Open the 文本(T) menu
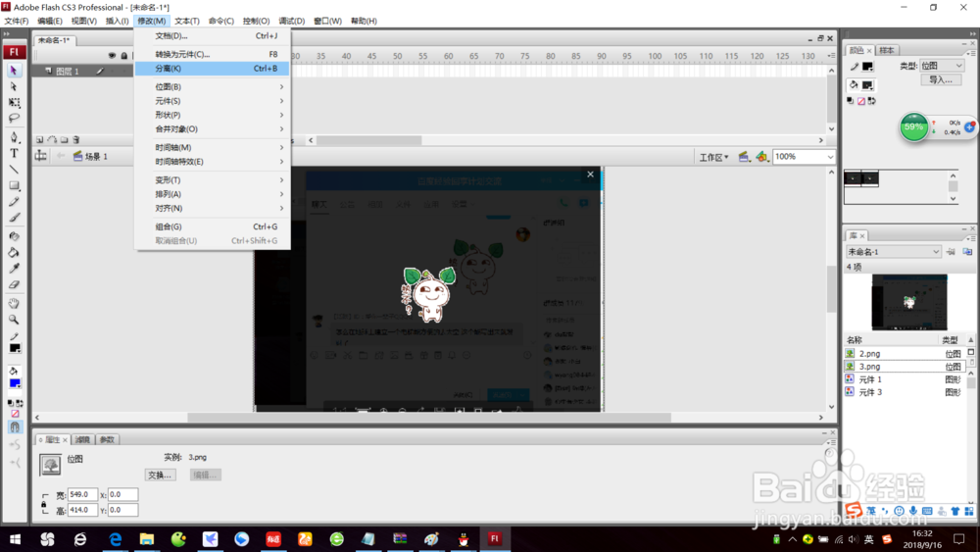Image resolution: width=980 pixels, height=552 pixels. click(187, 21)
